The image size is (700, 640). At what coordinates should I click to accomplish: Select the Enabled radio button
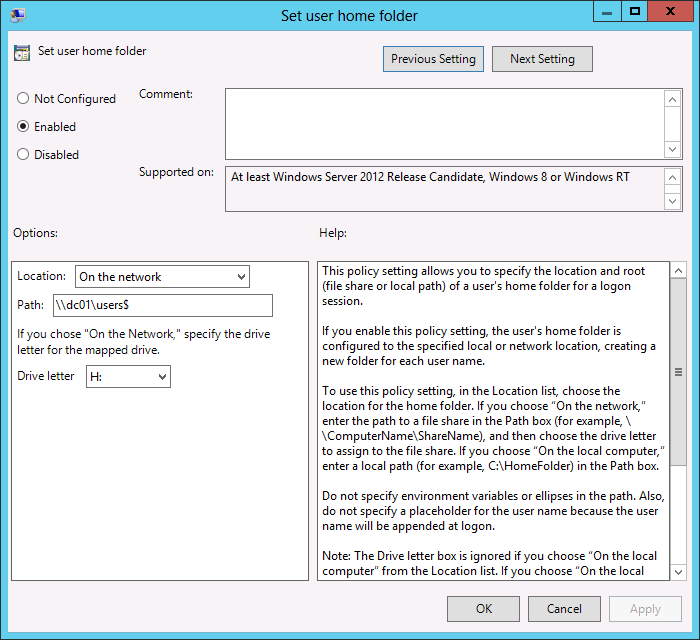(x=23, y=127)
